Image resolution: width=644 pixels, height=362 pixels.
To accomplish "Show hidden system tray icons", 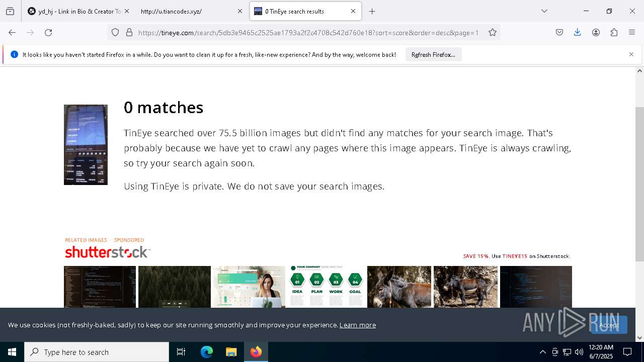I will (542, 352).
